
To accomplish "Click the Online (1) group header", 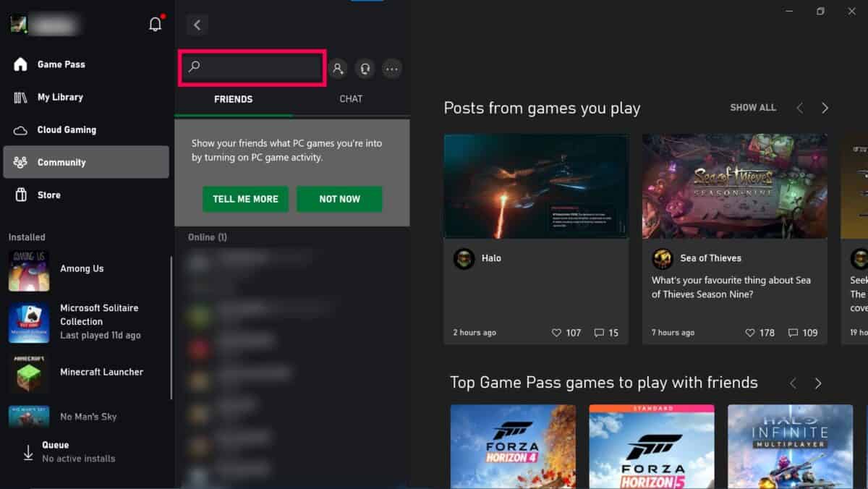I will [x=207, y=237].
